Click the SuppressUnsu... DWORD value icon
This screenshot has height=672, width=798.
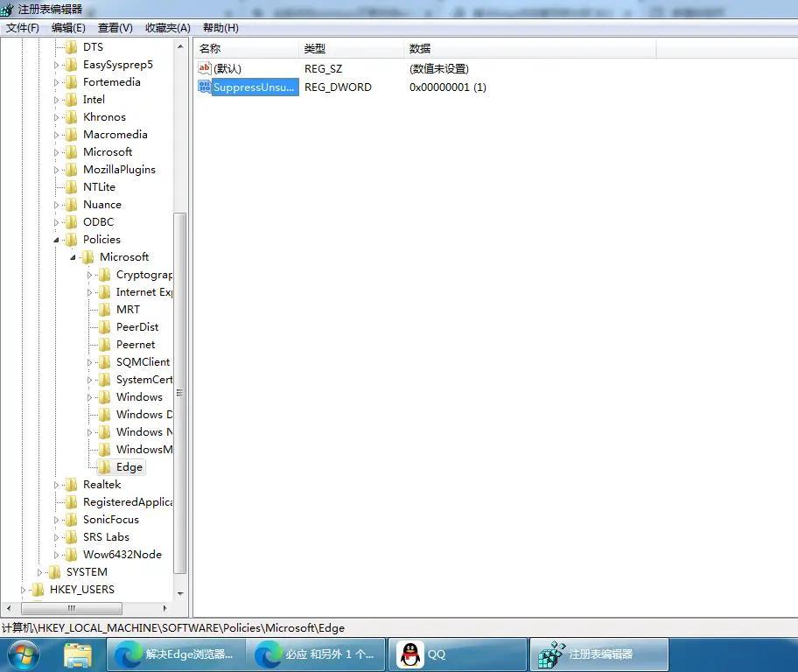click(205, 87)
